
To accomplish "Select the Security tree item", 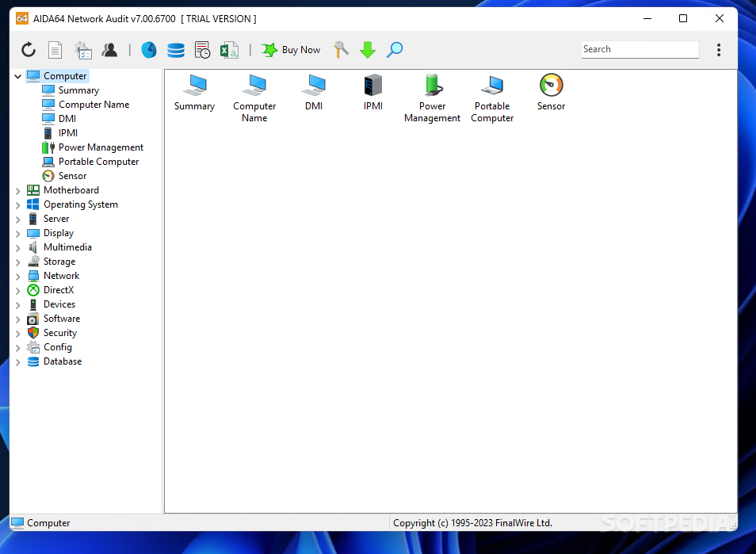I will coord(59,333).
